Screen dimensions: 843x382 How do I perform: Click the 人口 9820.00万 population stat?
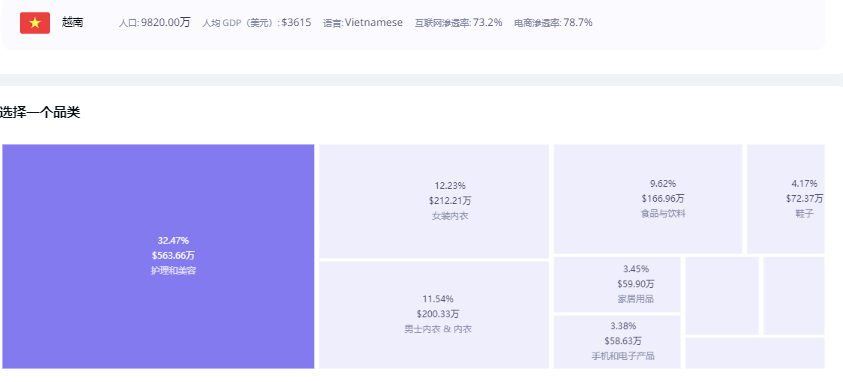tap(154, 23)
